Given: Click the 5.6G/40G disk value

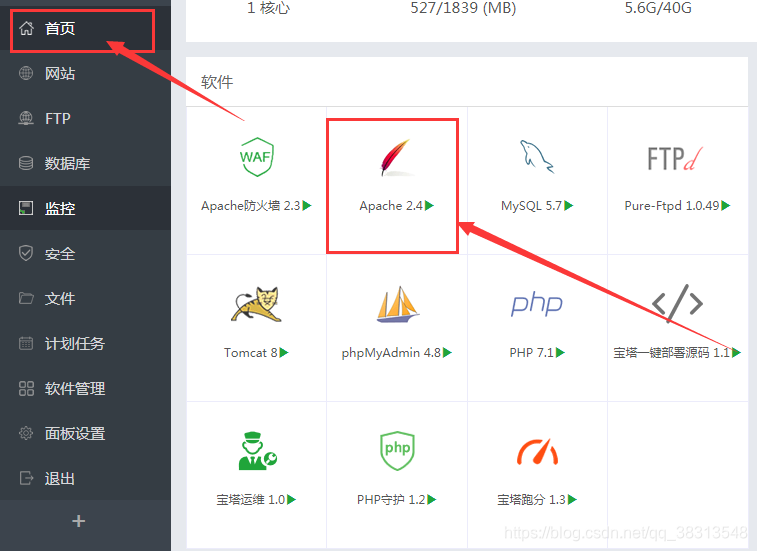Looking at the screenshot, I should coord(658,8).
